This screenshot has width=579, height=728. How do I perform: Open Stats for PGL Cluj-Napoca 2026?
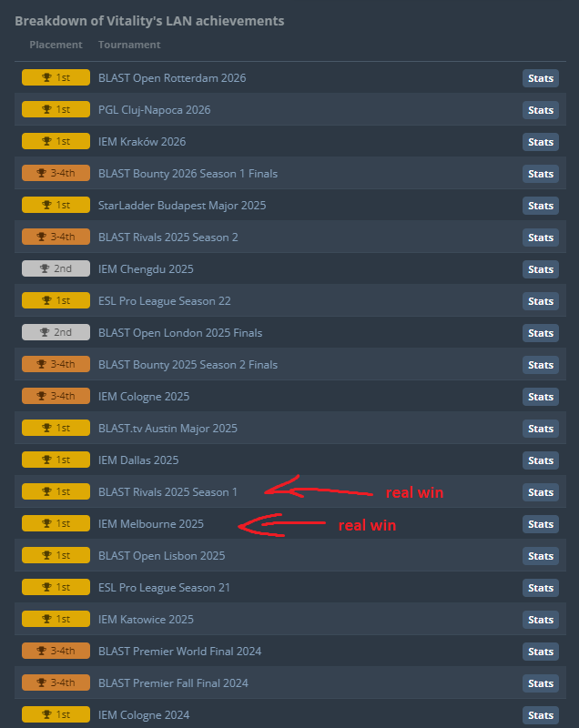tap(541, 110)
